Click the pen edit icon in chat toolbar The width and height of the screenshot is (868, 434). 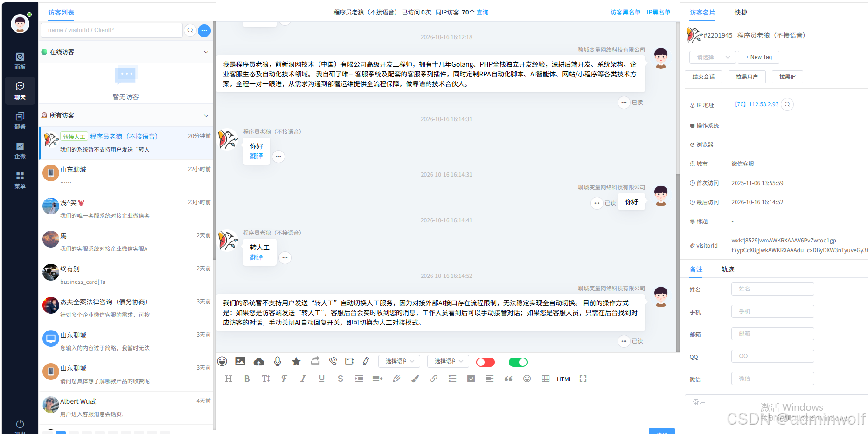(x=367, y=361)
